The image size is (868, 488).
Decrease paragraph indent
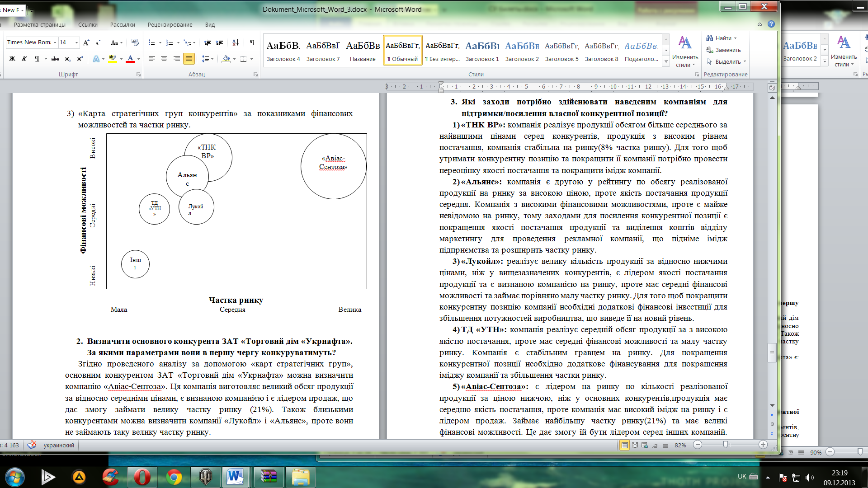(x=208, y=42)
